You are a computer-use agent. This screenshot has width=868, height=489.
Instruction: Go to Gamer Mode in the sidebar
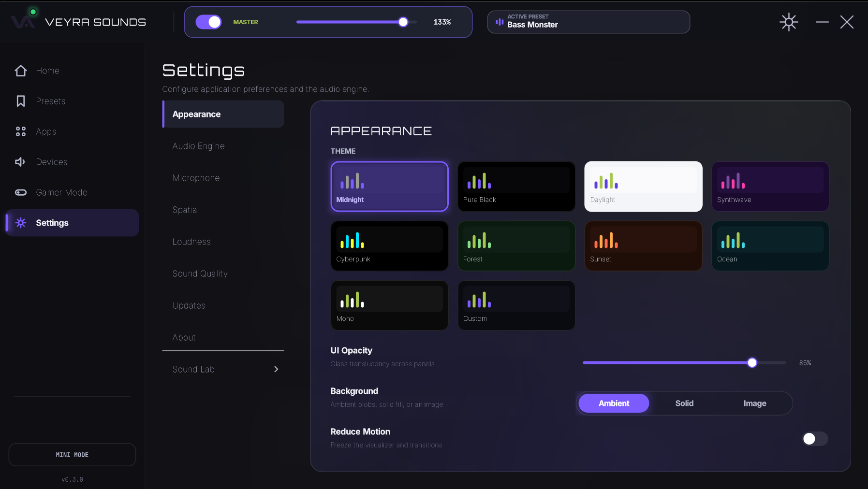click(x=72, y=192)
